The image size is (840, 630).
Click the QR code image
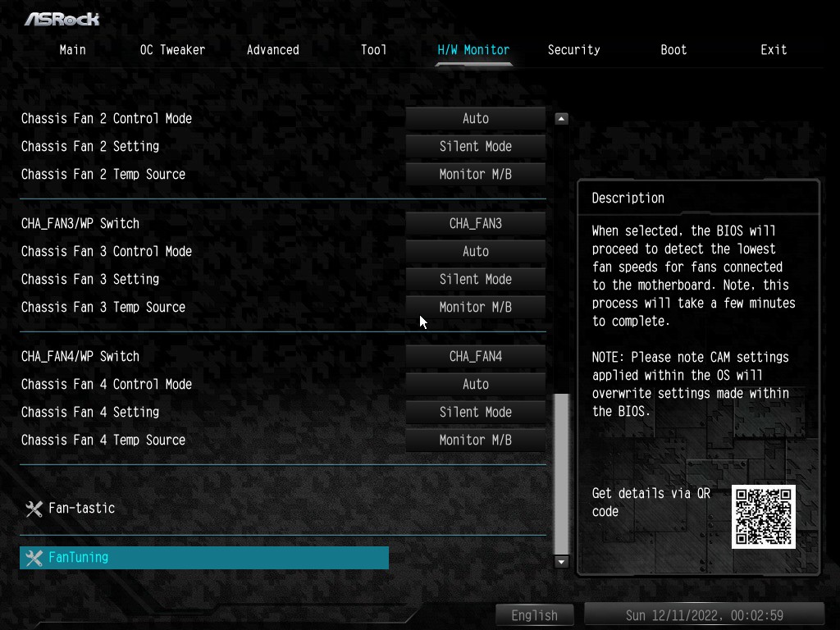pos(763,517)
